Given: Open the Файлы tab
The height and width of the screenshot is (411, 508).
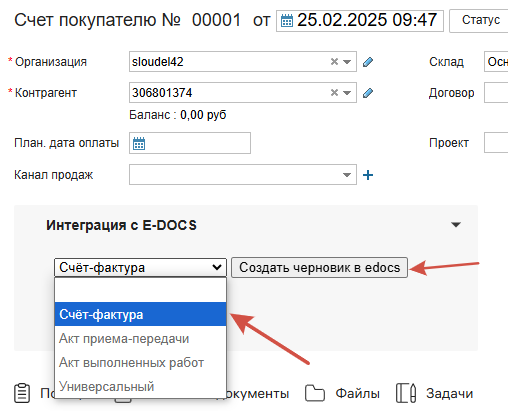Looking at the screenshot, I should (x=357, y=393).
